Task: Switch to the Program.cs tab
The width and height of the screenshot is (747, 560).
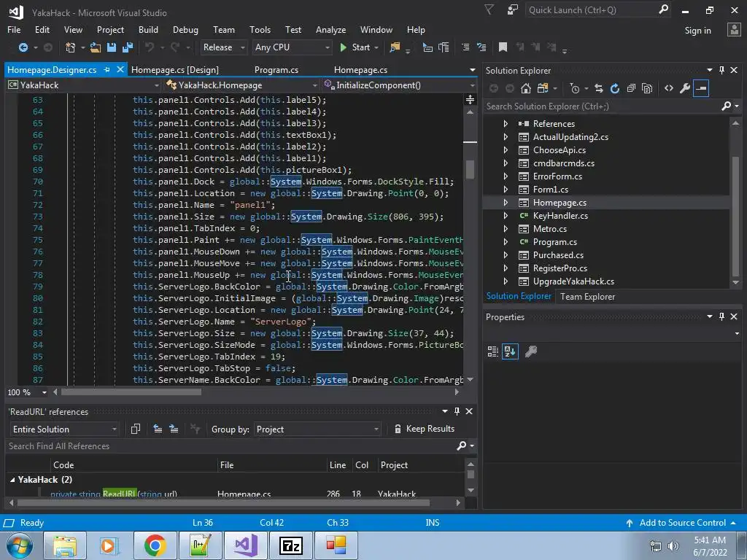Action: pyautogui.click(x=276, y=70)
